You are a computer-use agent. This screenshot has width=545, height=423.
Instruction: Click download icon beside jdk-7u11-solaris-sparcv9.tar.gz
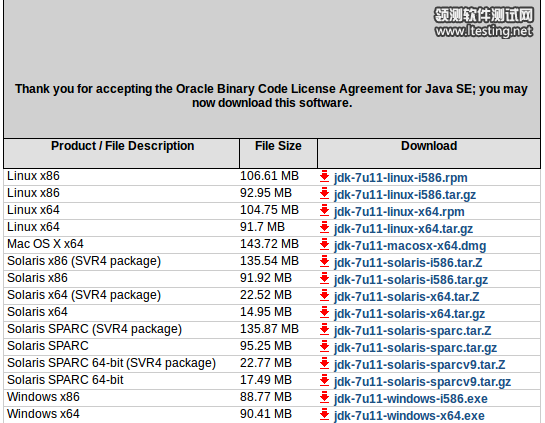click(324, 380)
